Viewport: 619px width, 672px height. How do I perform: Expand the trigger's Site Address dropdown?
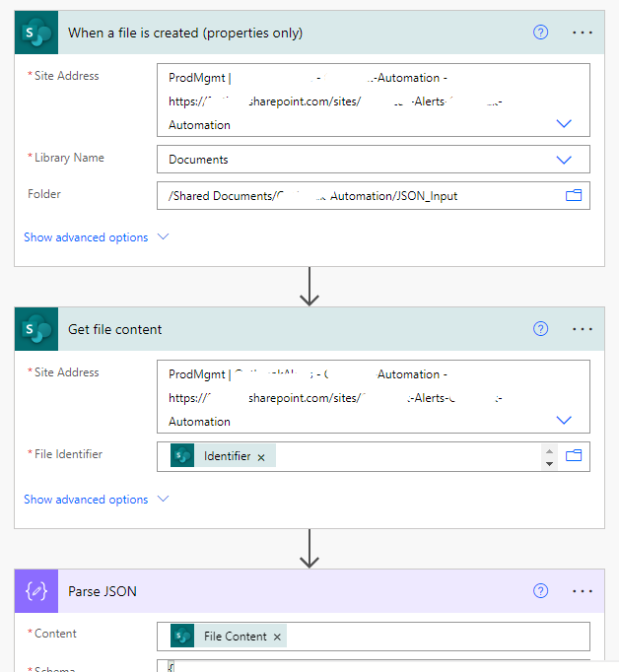[564, 124]
